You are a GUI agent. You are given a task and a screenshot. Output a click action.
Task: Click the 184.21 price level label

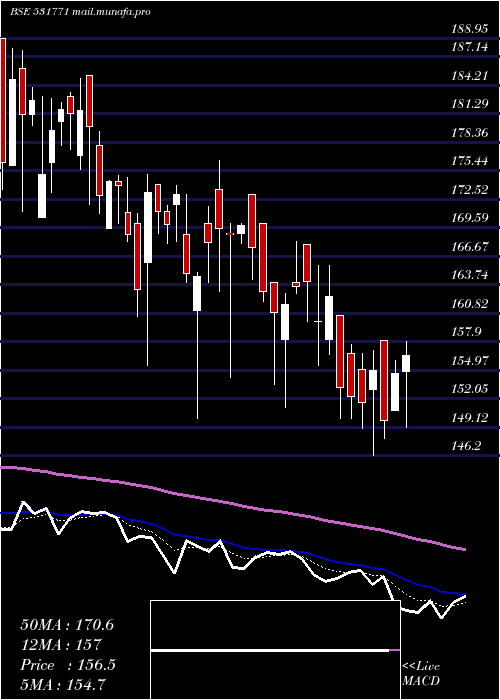tap(470, 75)
